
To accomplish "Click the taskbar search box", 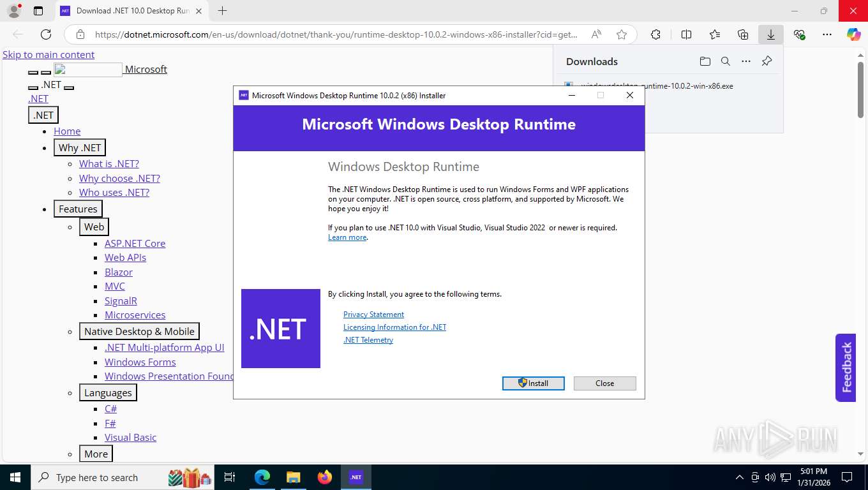I will (124, 477).
